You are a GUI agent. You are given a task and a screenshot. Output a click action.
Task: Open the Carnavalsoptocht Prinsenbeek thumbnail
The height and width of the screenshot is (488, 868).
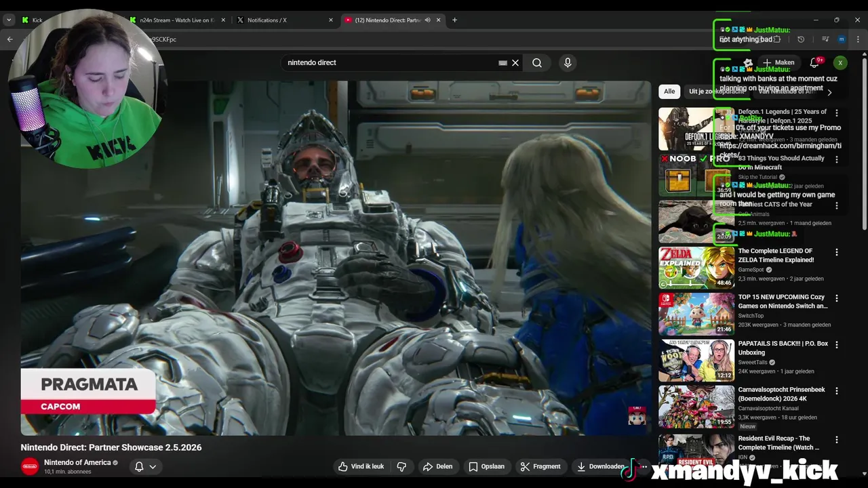pos(696,407)
